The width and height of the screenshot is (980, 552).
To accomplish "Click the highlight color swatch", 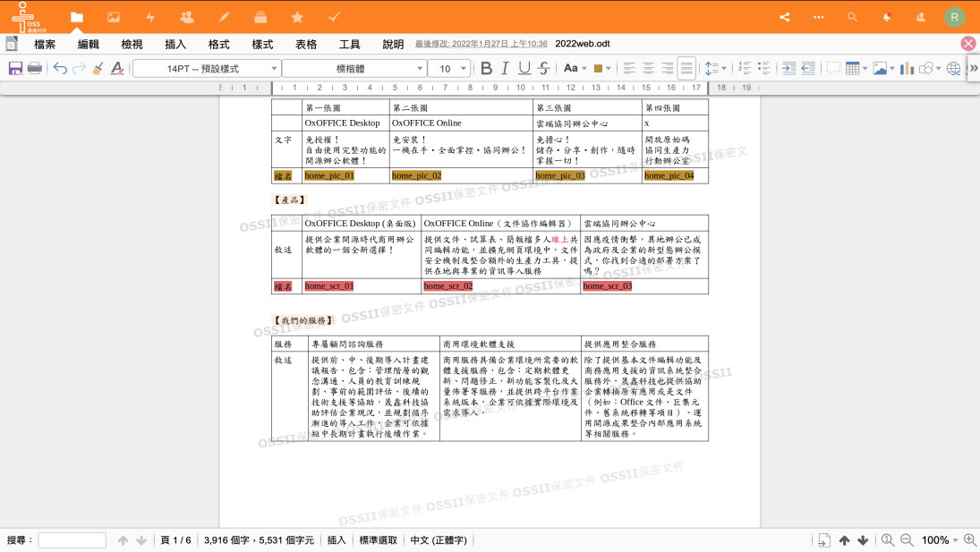I will [598, 68].
